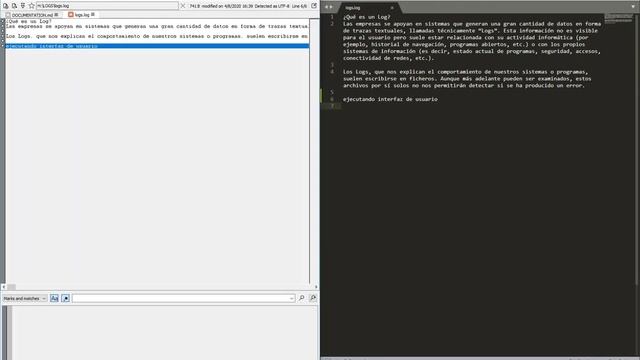Click the line '¿Qué es un Log?' in left viewer
The height and width of the screenshot is (360, 640).
(28, 21)
